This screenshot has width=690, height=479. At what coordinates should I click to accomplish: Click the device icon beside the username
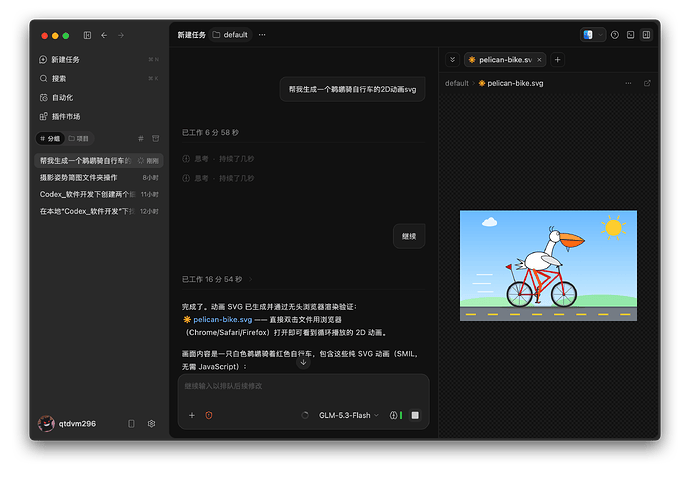pyautogui.click(x=131, y=424)
